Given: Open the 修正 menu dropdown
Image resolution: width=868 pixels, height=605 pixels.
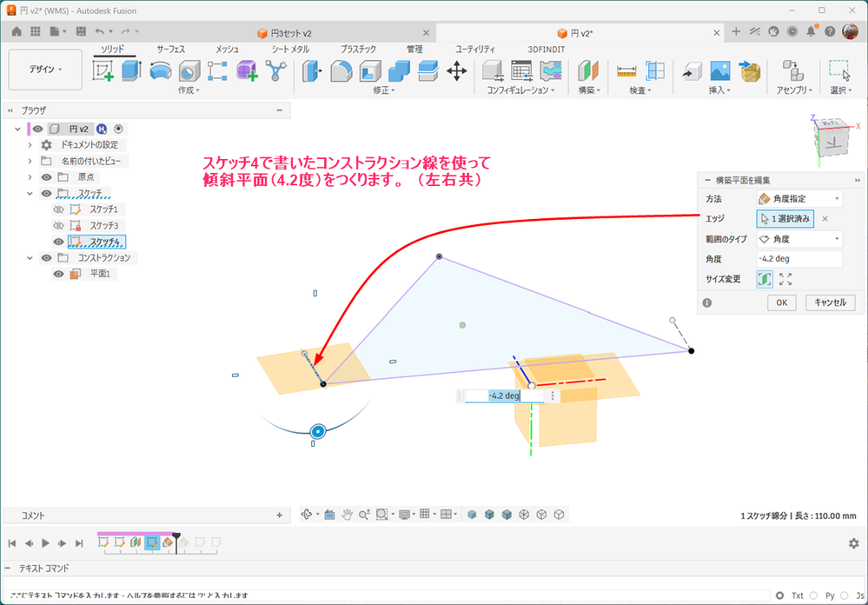Looking at the screenshot, I should point(384,90).
